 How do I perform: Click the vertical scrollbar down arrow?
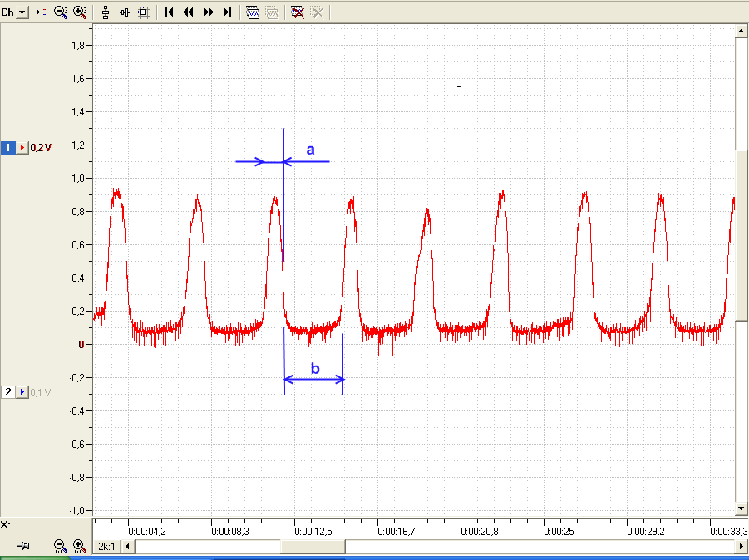[x=741, y=508]
